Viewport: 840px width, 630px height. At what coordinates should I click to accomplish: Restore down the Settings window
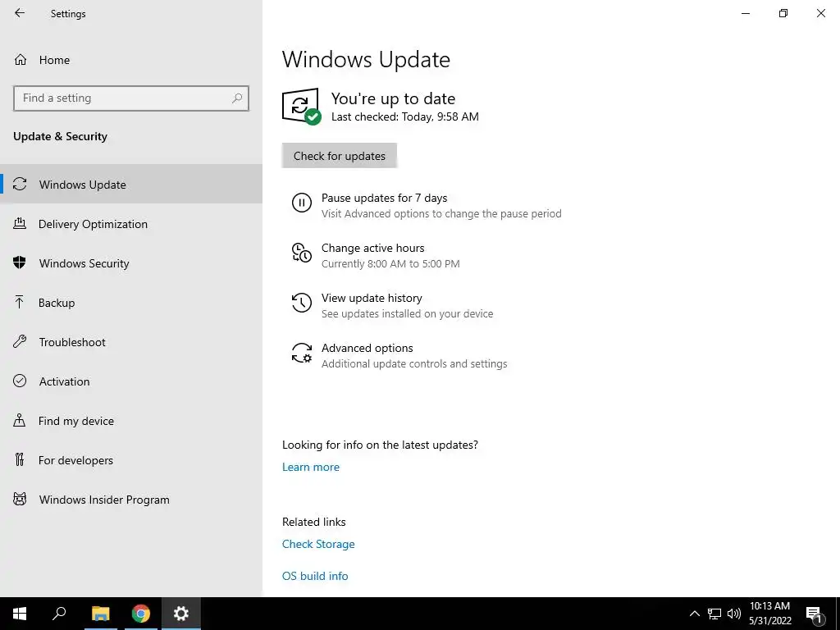tap(783, 13)
